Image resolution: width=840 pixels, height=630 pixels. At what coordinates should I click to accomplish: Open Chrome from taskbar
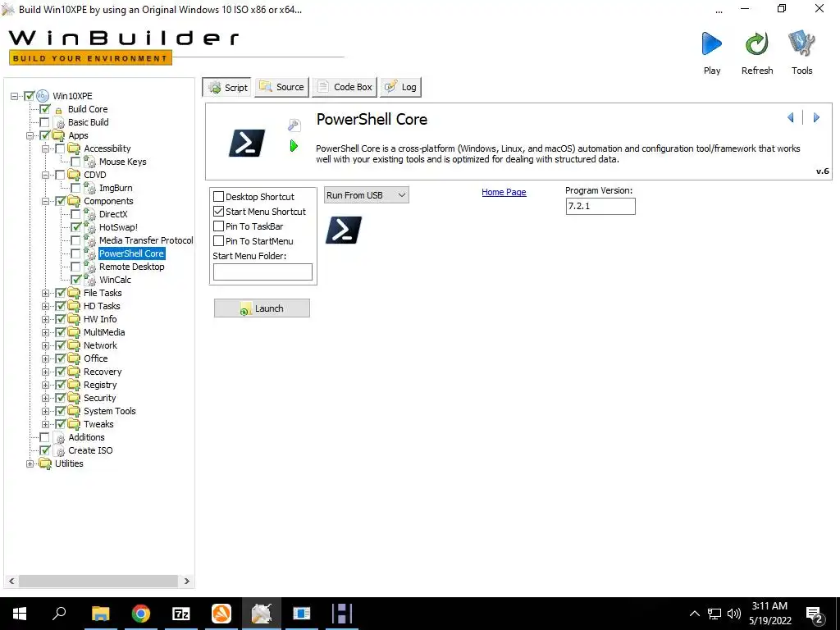pyautogui.click(x=141, y=614)
